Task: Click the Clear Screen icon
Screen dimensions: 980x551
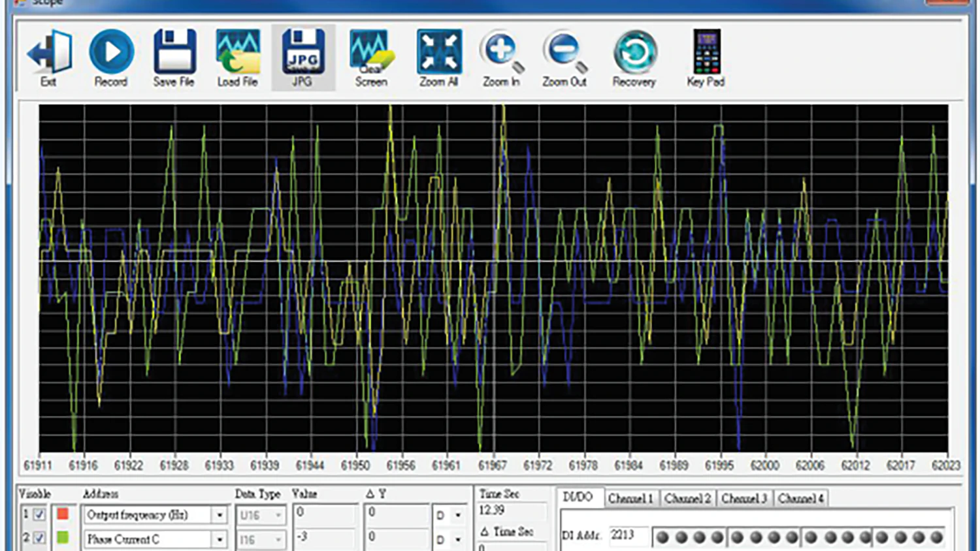Action: click(371, 51)
